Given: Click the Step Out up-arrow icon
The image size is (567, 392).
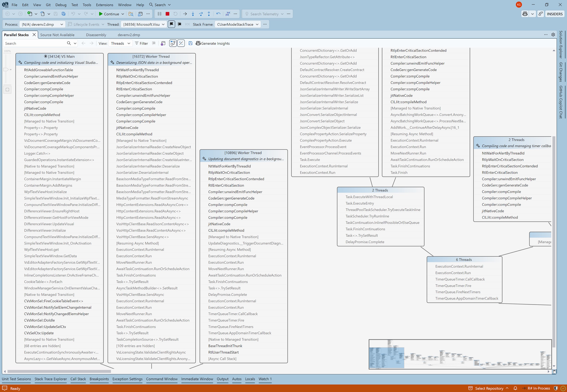Looking at the screenshot, I should click(209, 14).
